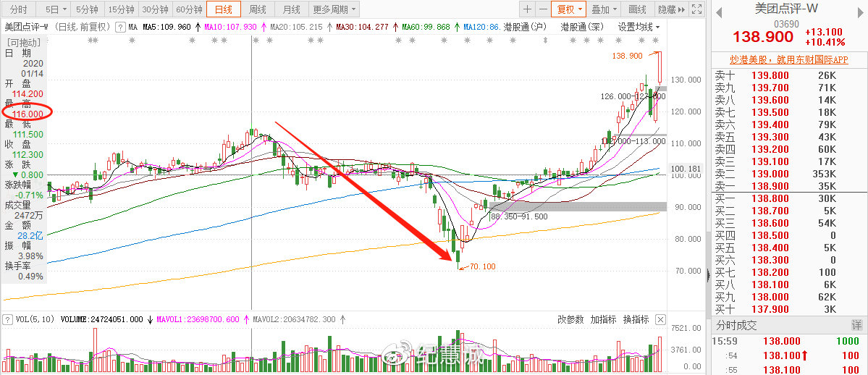Image resolution: width=868 pixels, height=375 pixels.
Task: Switch to the 周线 weekly tab
Action: (x=258, y=9)
